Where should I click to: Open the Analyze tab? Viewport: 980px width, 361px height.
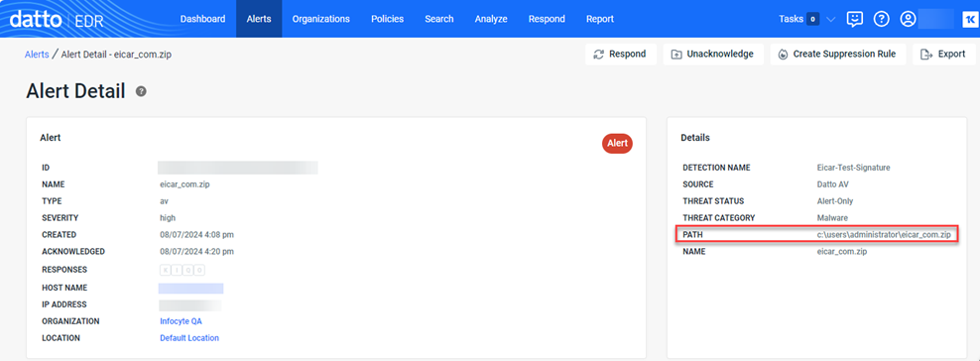point(491,19)
